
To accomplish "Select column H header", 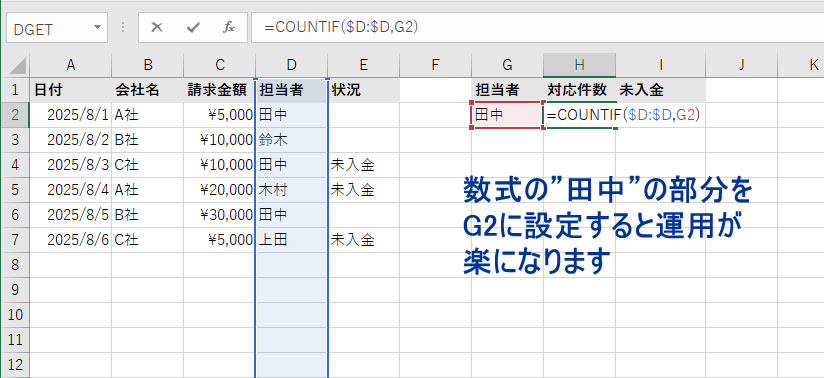I will point(579,65).
